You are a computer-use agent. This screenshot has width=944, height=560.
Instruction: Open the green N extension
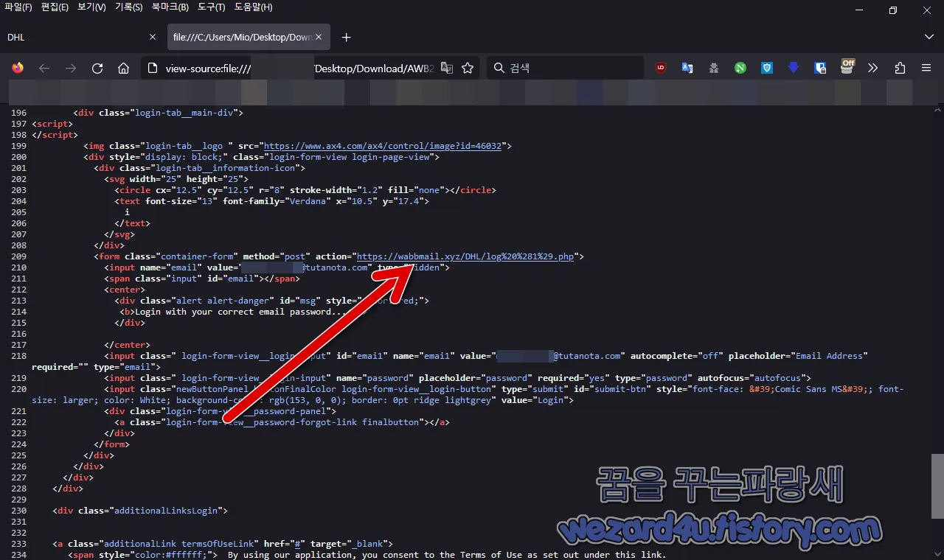pyautogui.click(x=740, y=68)
